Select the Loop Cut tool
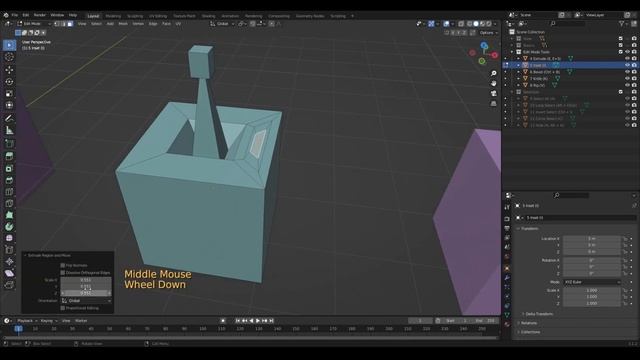Viewport: 640px width, 360px height. 9,192
